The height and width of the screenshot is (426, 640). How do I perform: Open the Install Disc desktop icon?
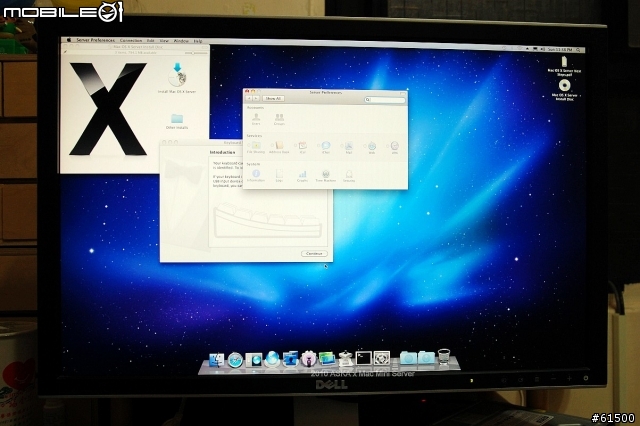pos(564,90)
